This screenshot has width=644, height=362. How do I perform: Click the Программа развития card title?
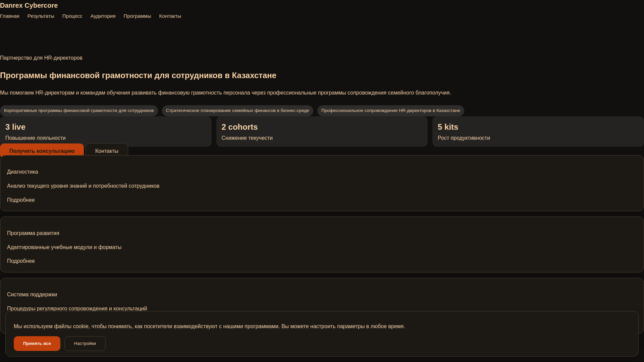(x=33, y=233)
